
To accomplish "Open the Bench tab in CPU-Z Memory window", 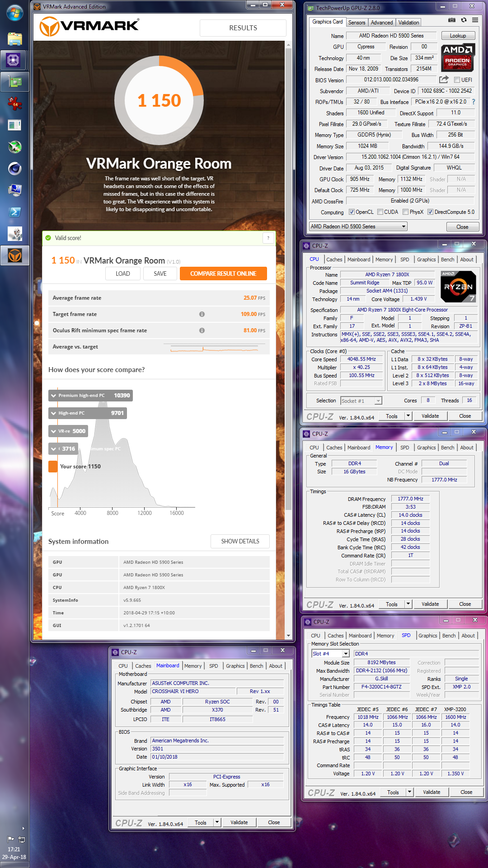I will (448, 448).
